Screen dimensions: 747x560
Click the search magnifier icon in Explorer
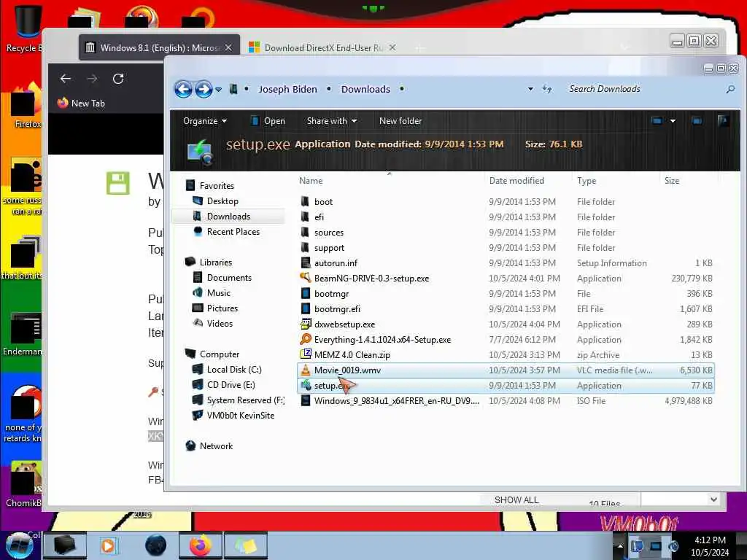click(x=729, y=89)
